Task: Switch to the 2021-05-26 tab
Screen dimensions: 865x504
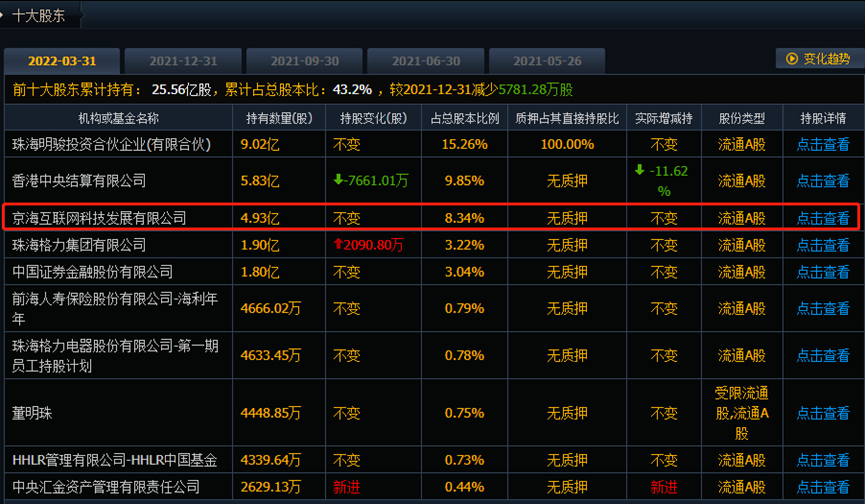Action: tap(547, 61)
